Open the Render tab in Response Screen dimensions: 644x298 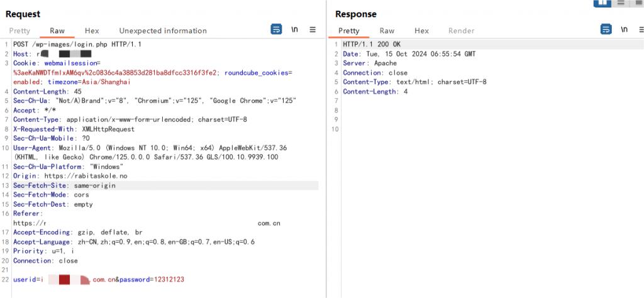click(462, 31)
